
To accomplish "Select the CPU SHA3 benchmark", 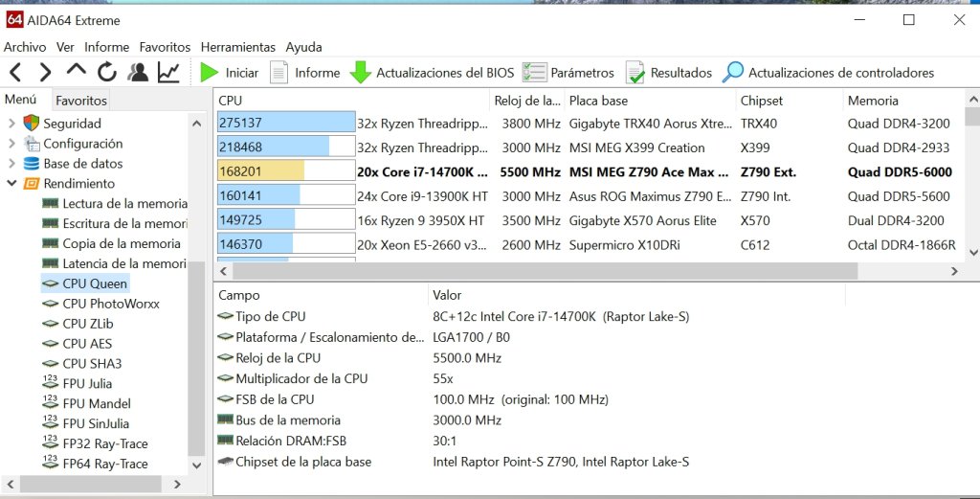I will 82,363.
